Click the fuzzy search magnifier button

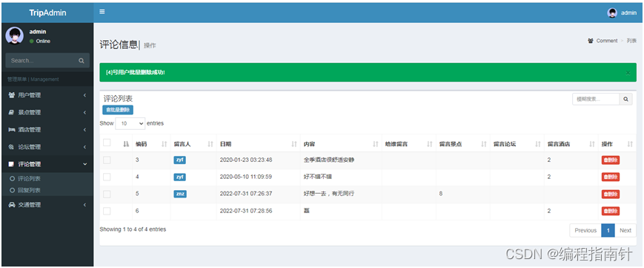tap(625, 99)
